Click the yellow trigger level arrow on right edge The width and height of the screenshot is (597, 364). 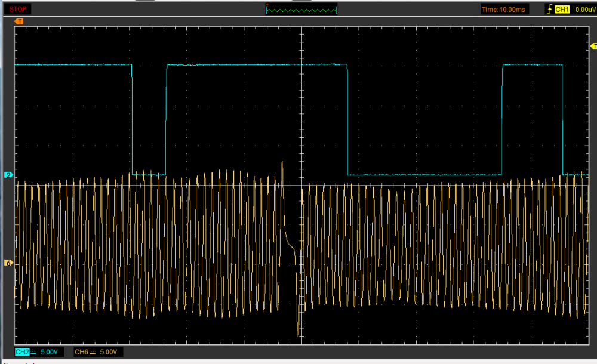coord(592,45)
